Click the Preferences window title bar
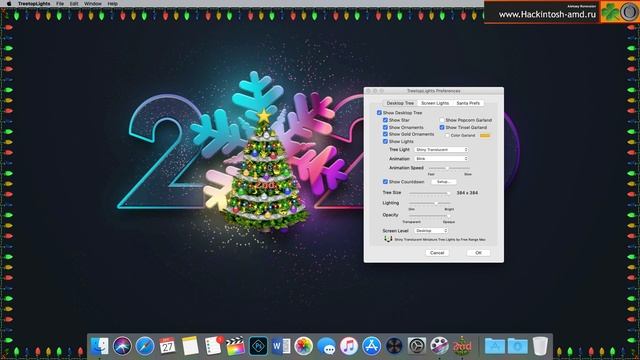This screenshot has width=640, height=360. click(x=433, y=91)
